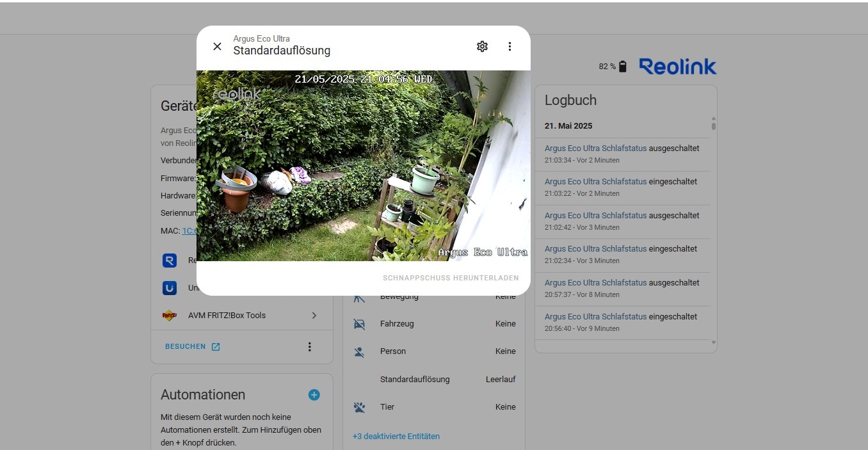Image resolution: width=868 pixels, height=450 pixels.
Task: Click the Keine value in Person row
Action: point(506,351)
